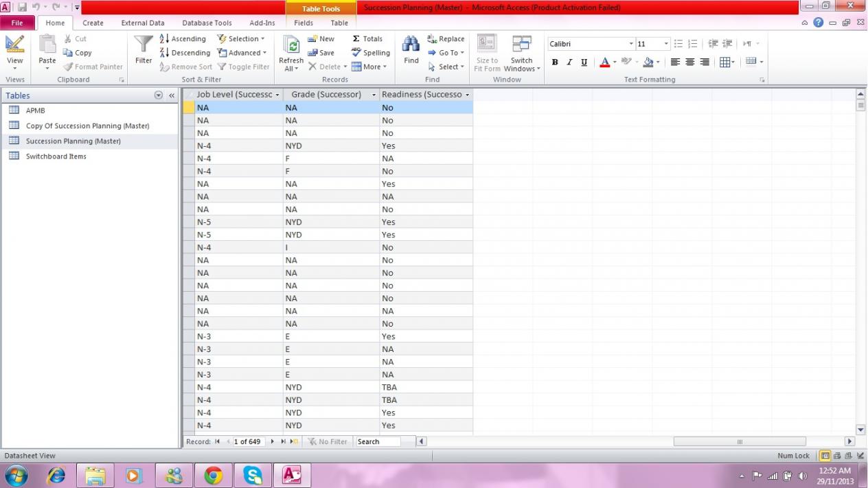Screen dimensions: 868x488
Task: Go to the next record
Action: click(273, 441)
